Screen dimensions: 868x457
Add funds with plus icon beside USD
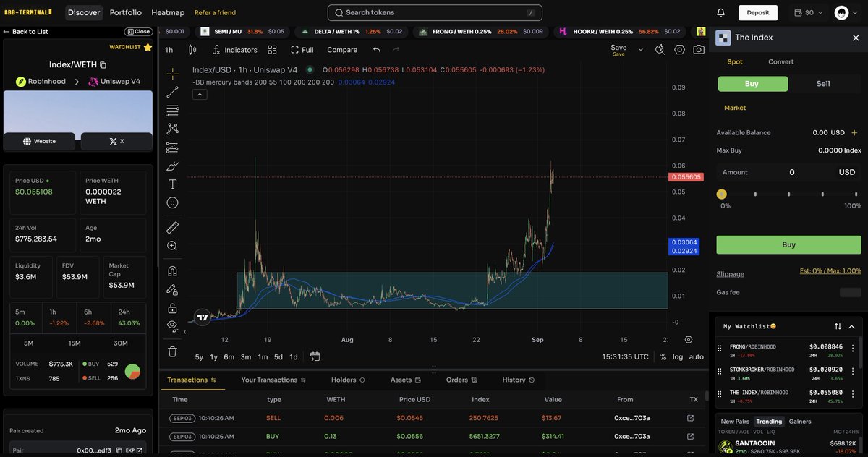coord(854,132)
